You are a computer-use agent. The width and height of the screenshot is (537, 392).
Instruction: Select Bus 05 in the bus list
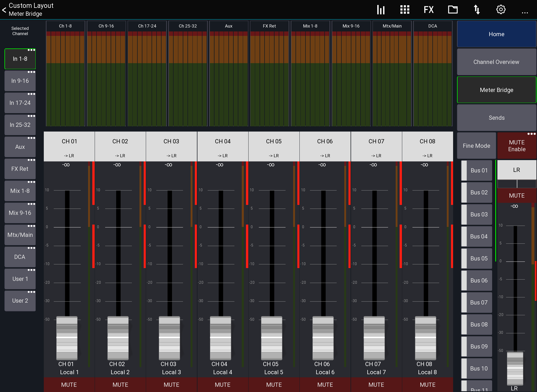(476, 258)
